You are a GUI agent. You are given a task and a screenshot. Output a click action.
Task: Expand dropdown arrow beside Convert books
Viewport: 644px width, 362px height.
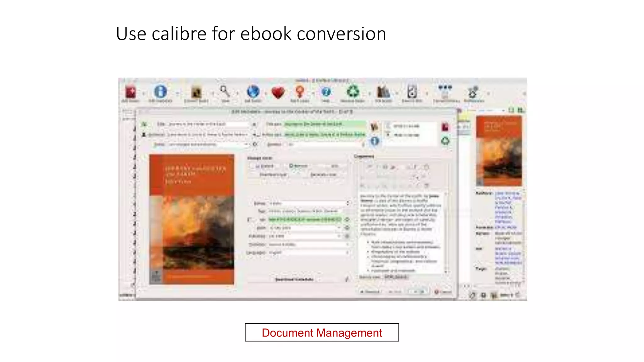click(x=213, y=94)
